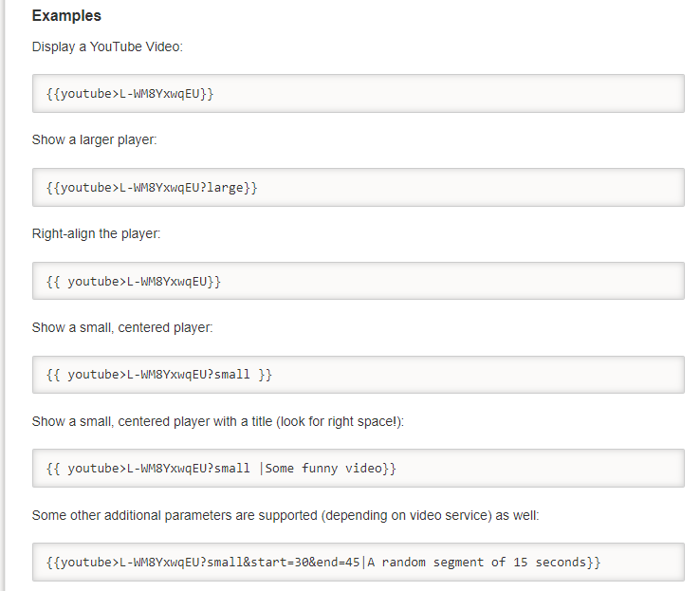Click the basic {{youtube>L-WM8YxwqEU}} code block
700x591 pixels.
pyautogui.click(x=358, y=94)
